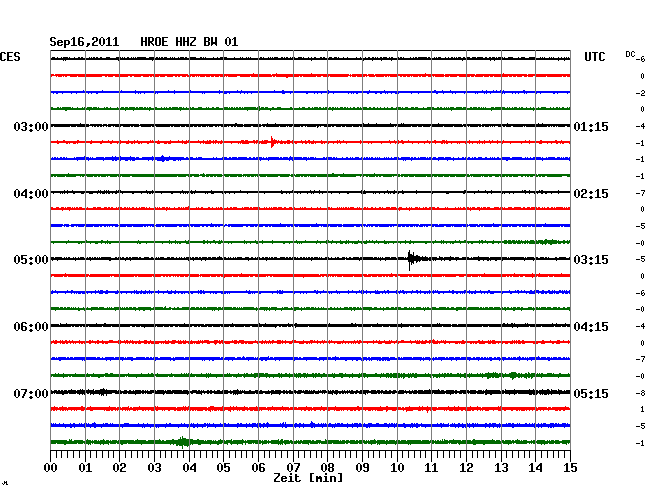Image resolution: width=650 pixels, height=494 pixels.
Task: Click the 09 tick on the minute axis
Action: point(362,468)
